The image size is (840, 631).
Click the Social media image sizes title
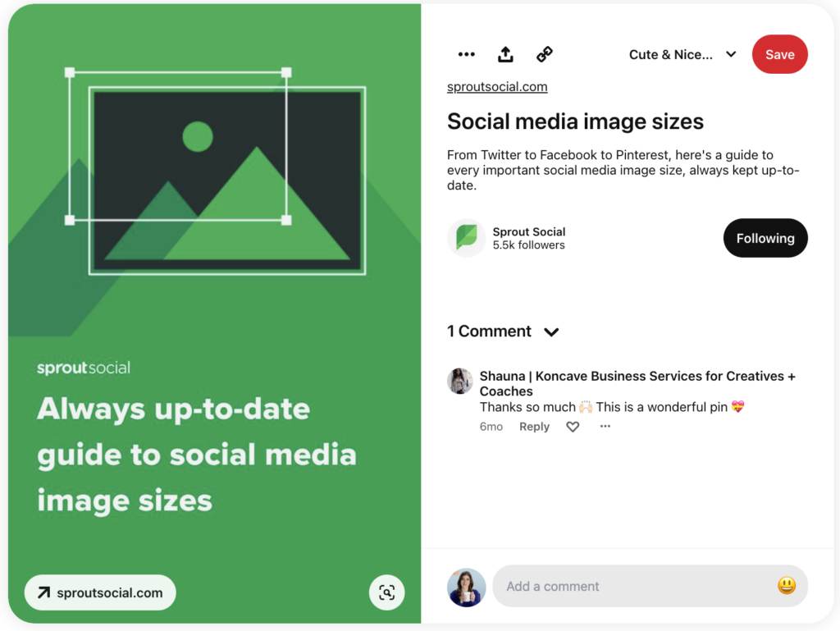point(575,121)
